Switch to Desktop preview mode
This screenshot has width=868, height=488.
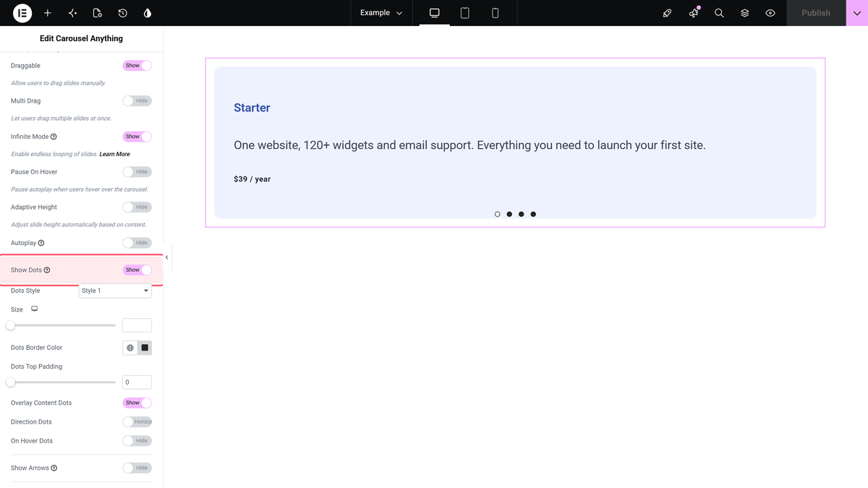435,13
